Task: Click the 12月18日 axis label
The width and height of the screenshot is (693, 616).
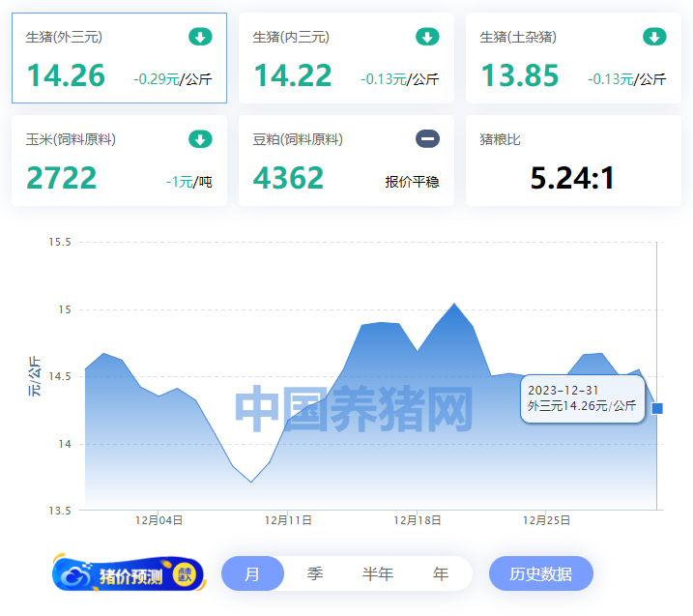Action: (x=418, y=520)
